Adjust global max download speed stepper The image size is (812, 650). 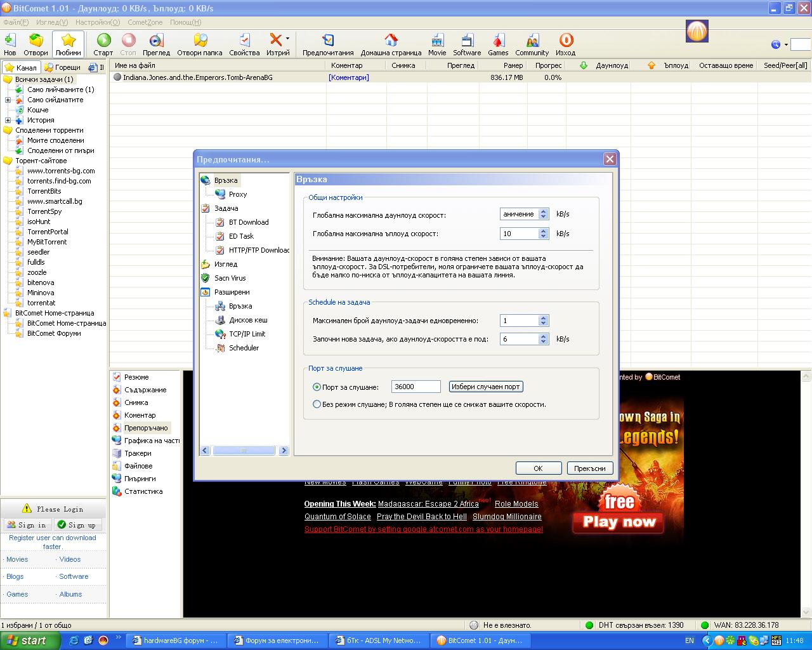point(543,215)
